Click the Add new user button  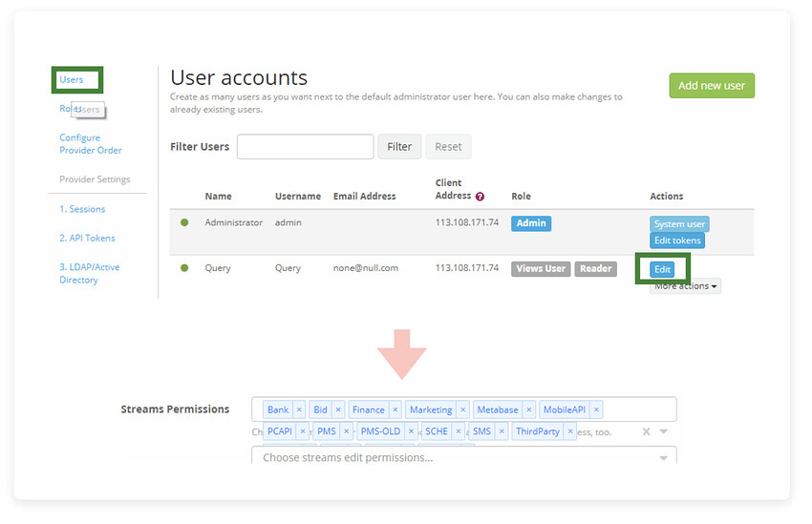(712, 85)
